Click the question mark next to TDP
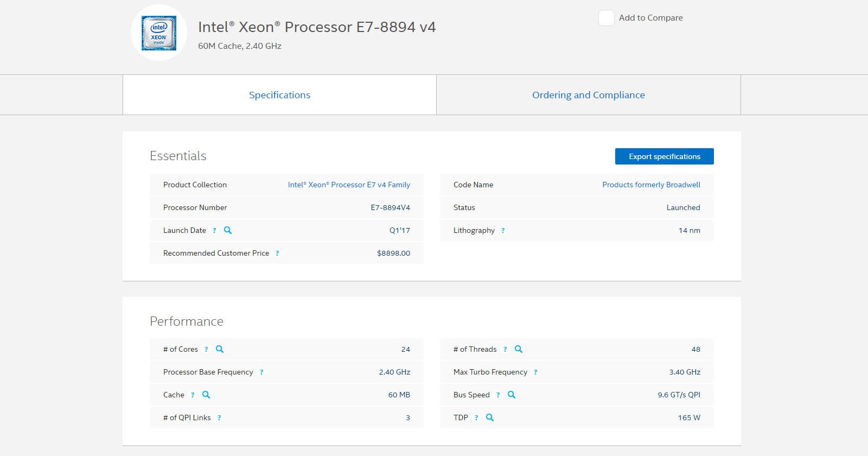868x456 pixels. (x=476, y=418)
